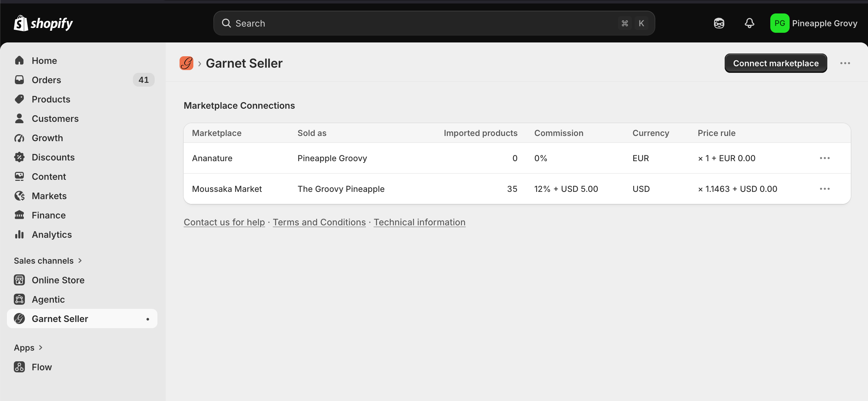Click the Garnet Seller app icon in breadcrumb
868x401 pixels.
pyautogui.click(x=186, y=63)
